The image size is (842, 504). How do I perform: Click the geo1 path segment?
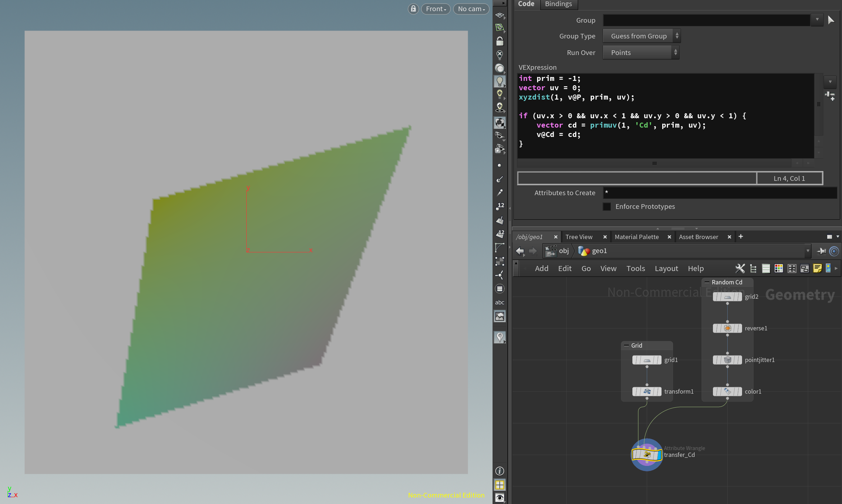[593, 251]
